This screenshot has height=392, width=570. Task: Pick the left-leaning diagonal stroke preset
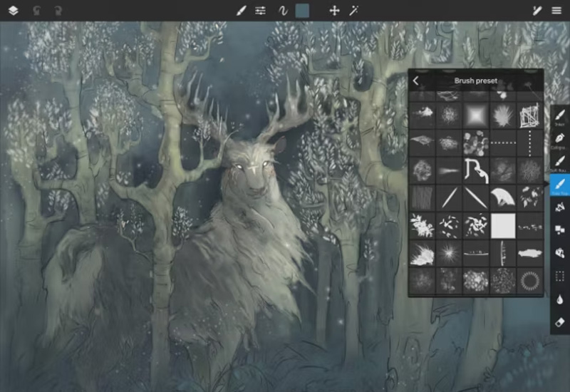476,198
